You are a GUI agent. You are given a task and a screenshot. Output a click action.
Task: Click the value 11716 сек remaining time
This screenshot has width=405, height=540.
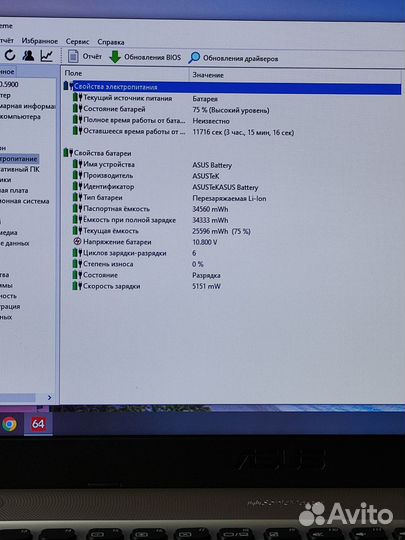point(243,132)
